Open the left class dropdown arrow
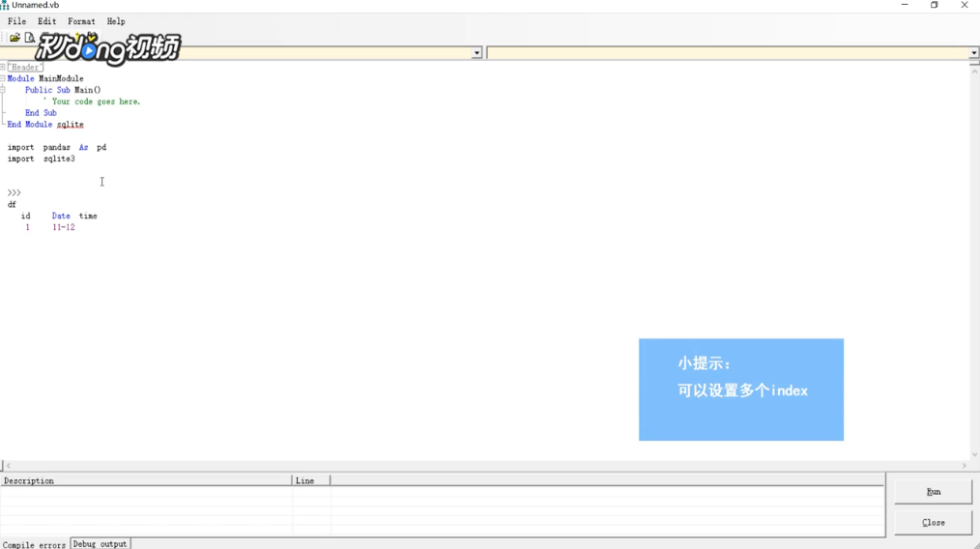Image resolution: width=980 pixels, height=549 pixels. pyautogui.click(x=476, y=53)
